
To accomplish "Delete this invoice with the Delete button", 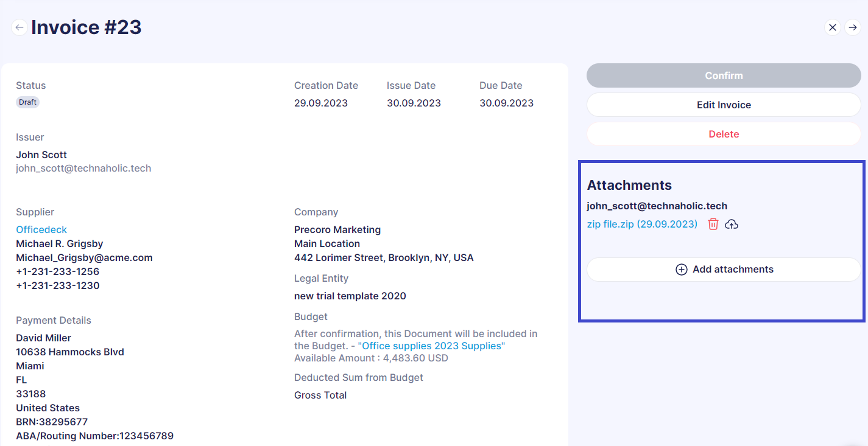I will pyautogui.click(x=724, y=134).
